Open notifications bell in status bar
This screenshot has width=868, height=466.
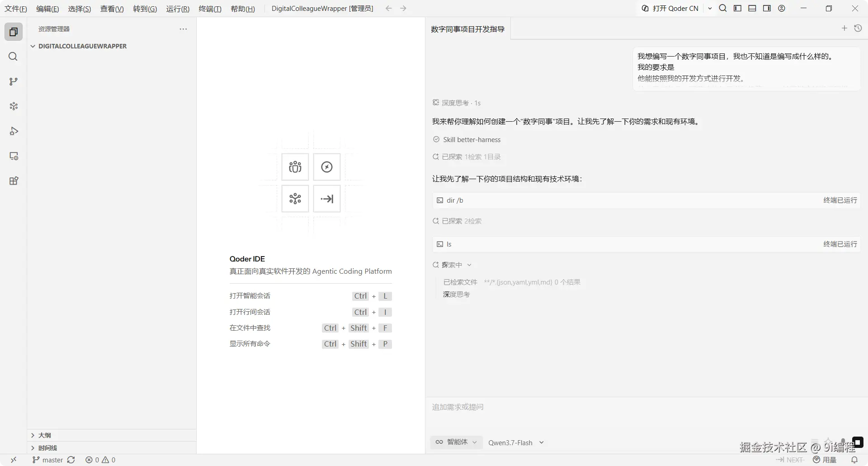pyautogui.click(x=854, y=460)
